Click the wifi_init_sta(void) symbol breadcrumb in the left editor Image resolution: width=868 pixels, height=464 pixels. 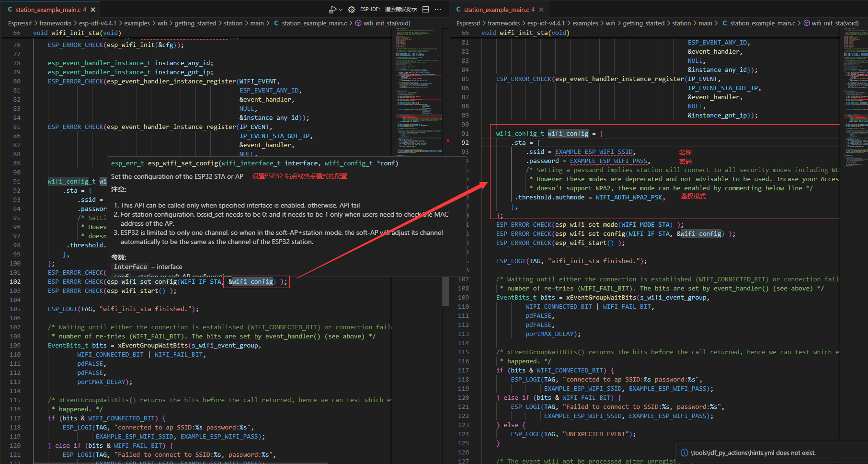[387, 23]
